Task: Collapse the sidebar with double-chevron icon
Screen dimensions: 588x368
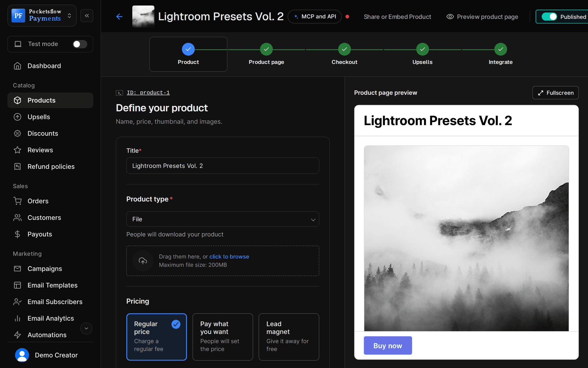Action: coord(87,16)
